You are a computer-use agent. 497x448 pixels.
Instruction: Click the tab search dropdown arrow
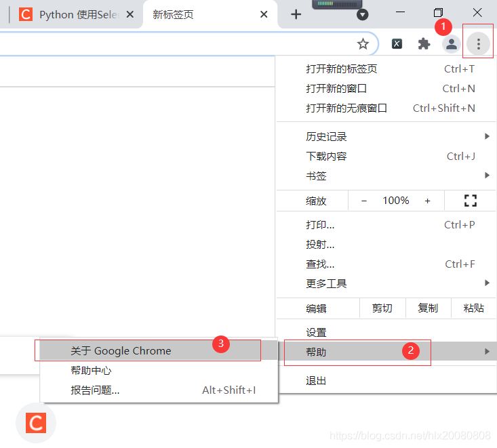363,15
